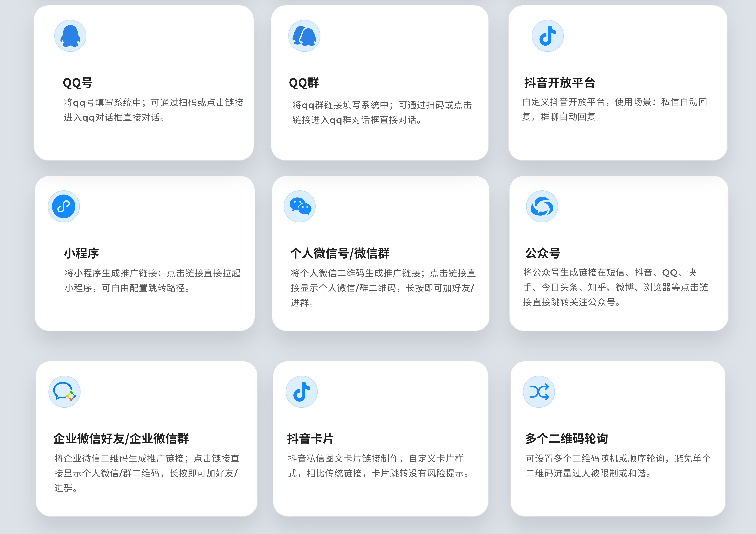This screenshot has width=756, height=534.
Task: Click the Douyin icon above 抖音卡片
Action: point(302,392)
